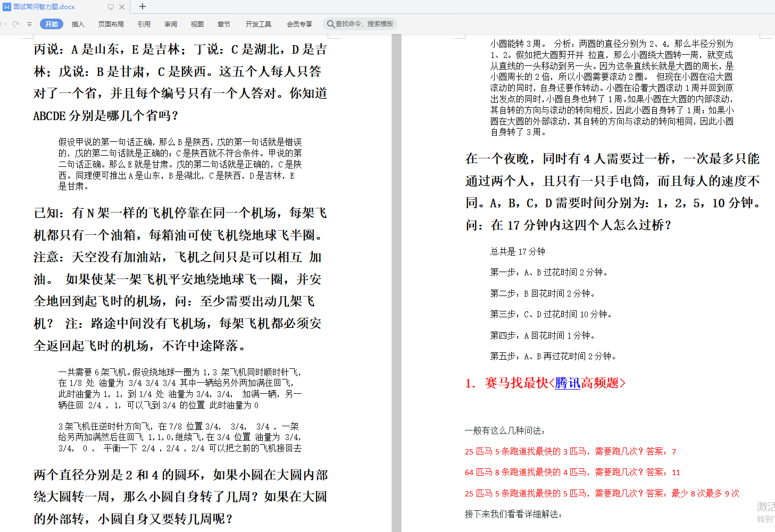Open the 插入 ribbon tab

tap(78, 24)
